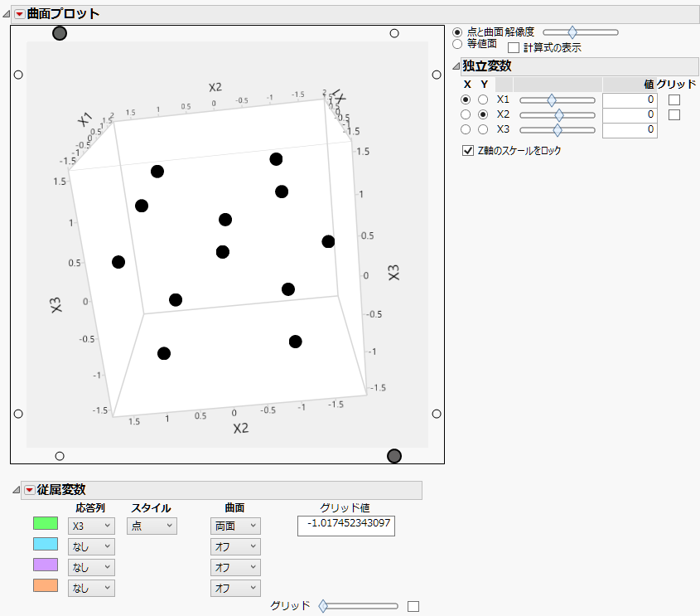The height and width of the screenshot is (616, 700).
Task: Click the lower-right side rotation handle
Action: [437, 414]
